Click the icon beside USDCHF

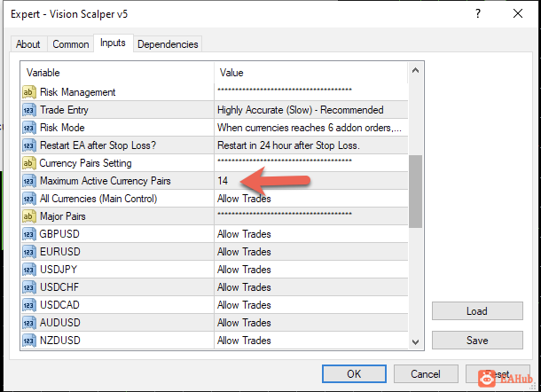click(x=29, y=287)
